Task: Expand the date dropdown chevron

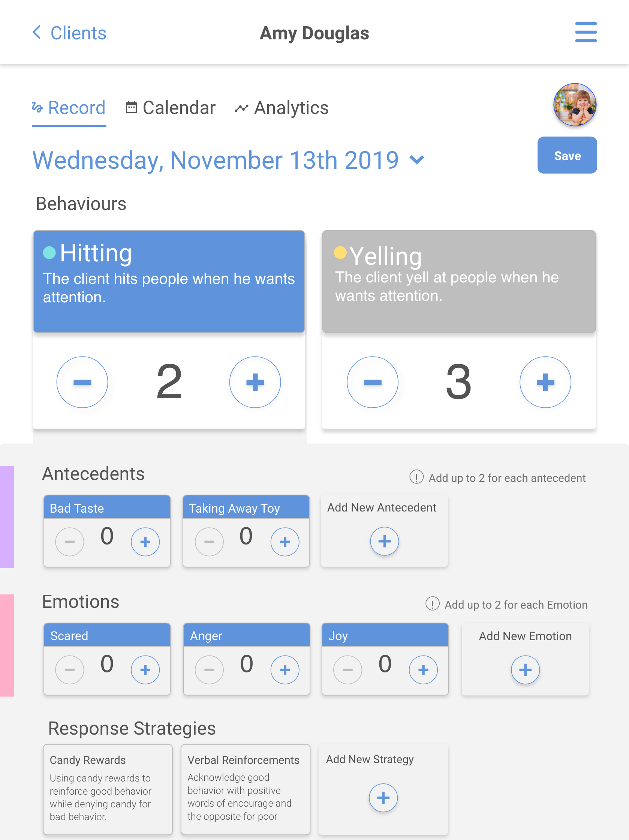Action: point(417,160)
